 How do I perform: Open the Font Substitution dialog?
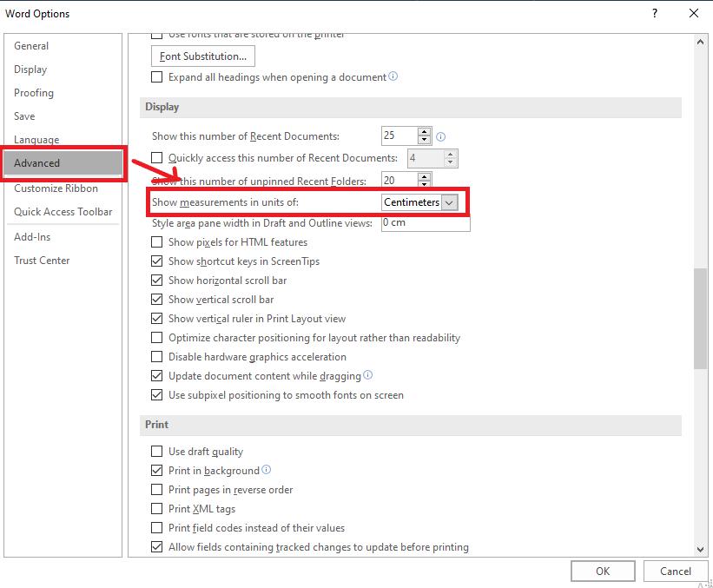click(x=202, y=56)
